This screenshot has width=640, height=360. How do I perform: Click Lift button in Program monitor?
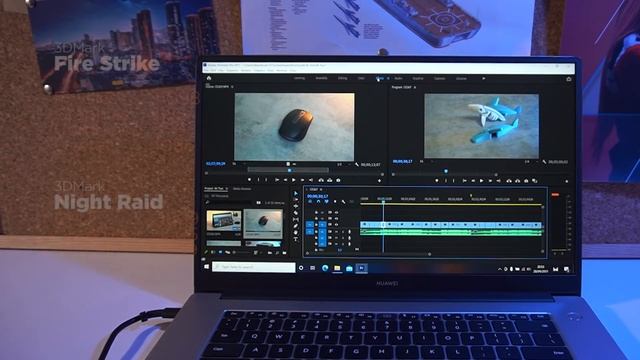[x=509, y=180]
